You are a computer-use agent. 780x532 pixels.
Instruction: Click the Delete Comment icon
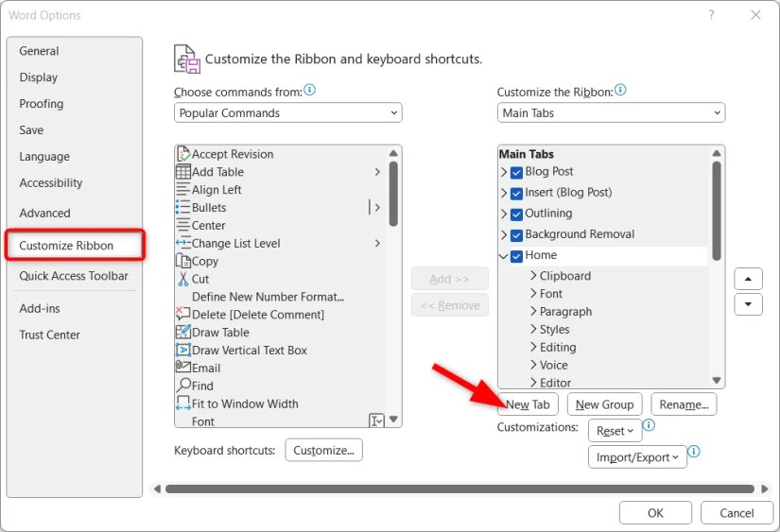coord(183,315)
